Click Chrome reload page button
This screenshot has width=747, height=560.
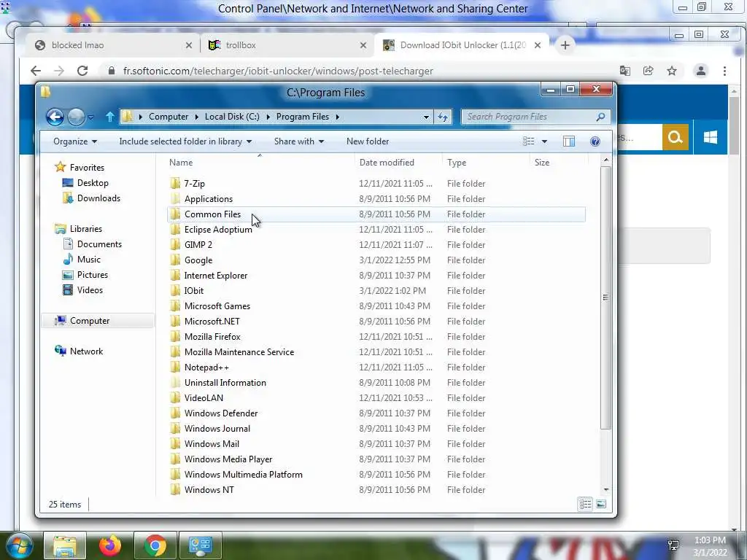point(82,71)
